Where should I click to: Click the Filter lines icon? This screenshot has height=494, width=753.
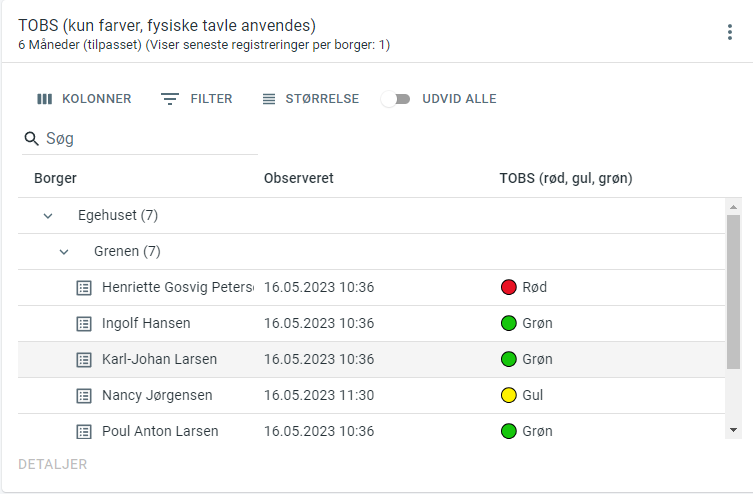pyautogui.click(x=170, y=99)
